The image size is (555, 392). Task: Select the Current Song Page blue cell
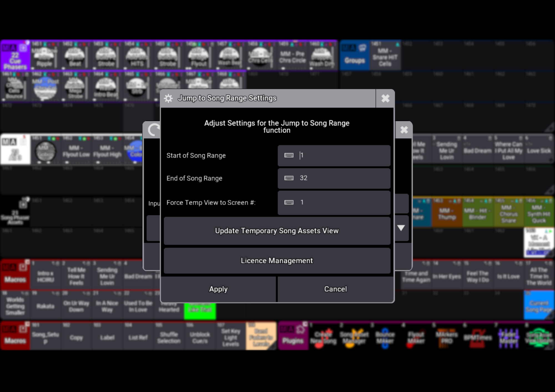click(x=539, y=305)
